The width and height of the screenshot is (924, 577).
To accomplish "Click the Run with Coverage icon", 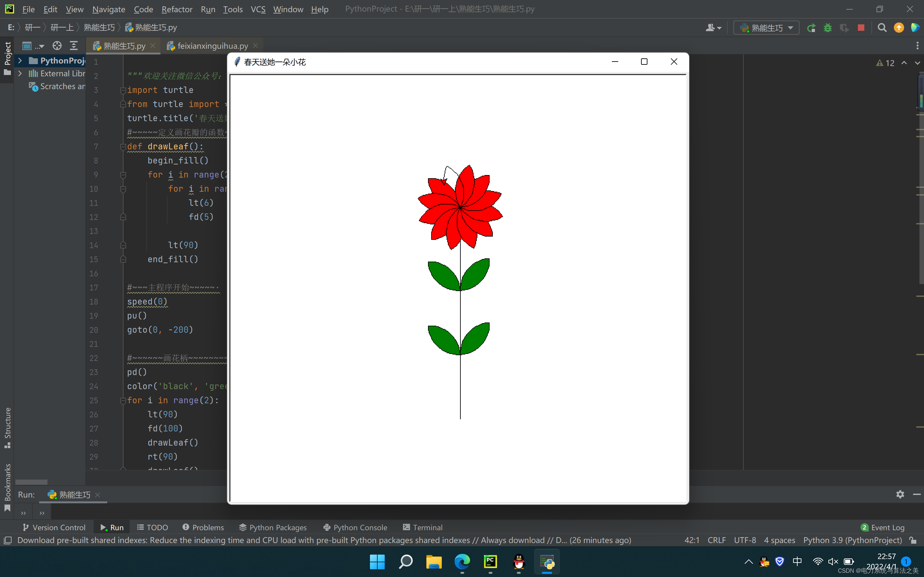I will [844, 28].
